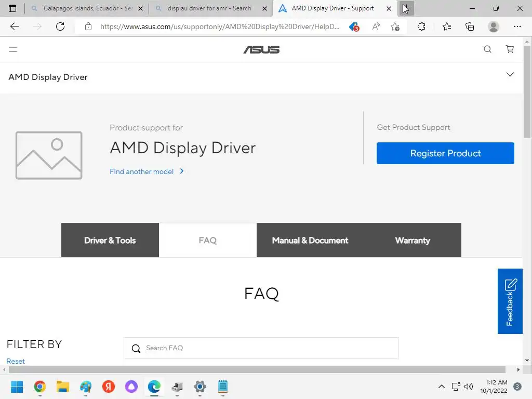Image resolution: width=532 pixels, height=399 pixels.
Task: Select the Driver & Tools tab
Action: pos(110,240)
